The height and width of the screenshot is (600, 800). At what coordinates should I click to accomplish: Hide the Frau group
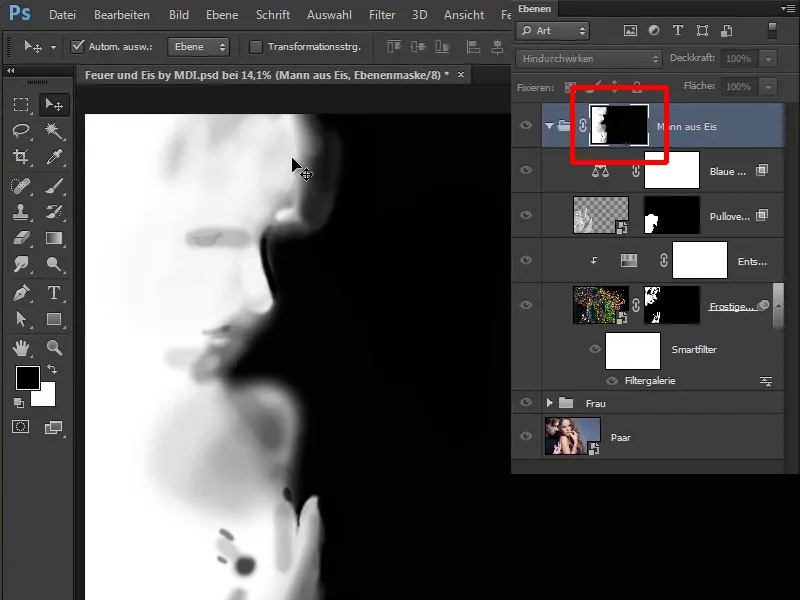[526, 403]
